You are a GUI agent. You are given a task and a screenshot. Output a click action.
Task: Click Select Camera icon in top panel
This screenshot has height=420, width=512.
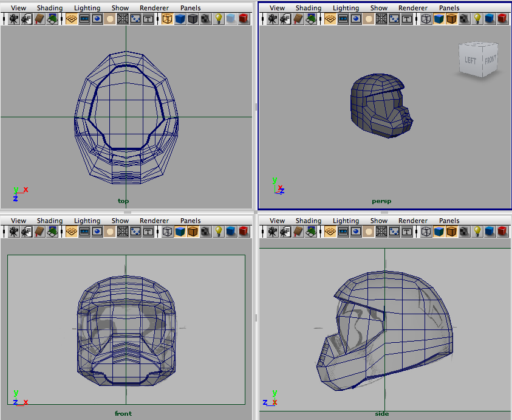click(x=13, y=19)
